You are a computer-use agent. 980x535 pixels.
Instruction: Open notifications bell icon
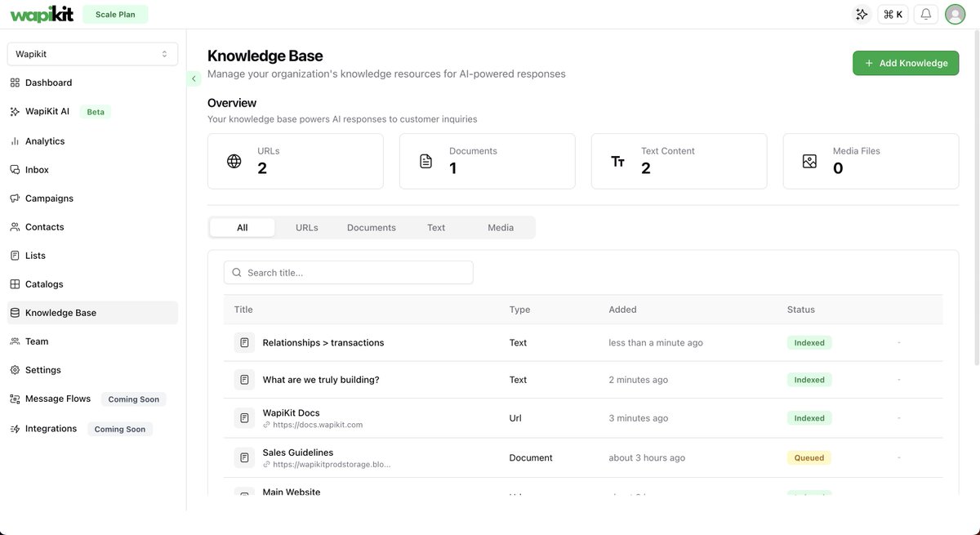926,14
